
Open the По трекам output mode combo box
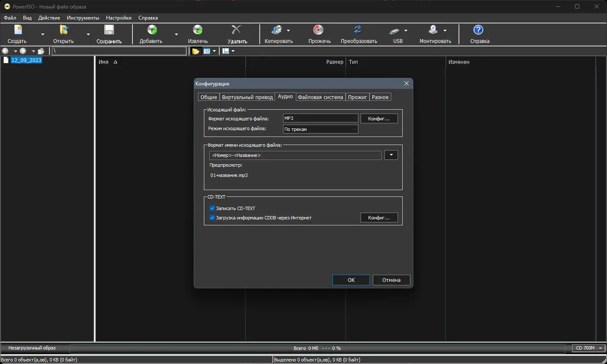pyautogui.click(x=321, y=129)
